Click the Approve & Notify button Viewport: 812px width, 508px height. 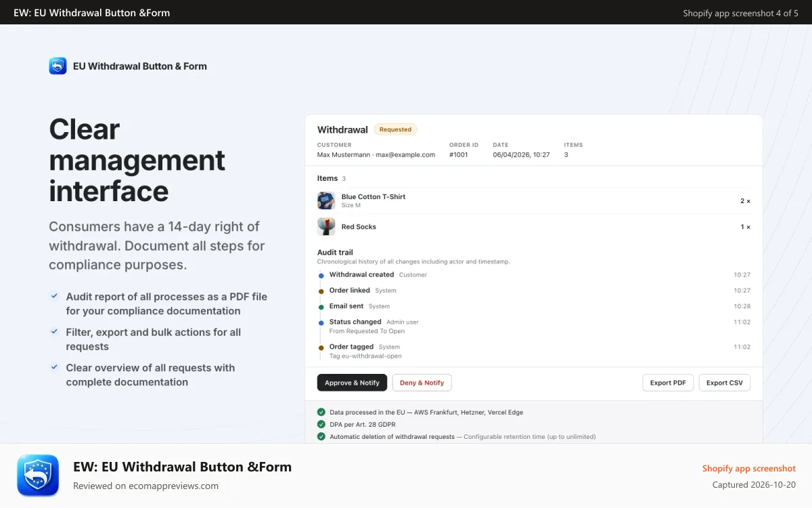[x=352, y=383]
